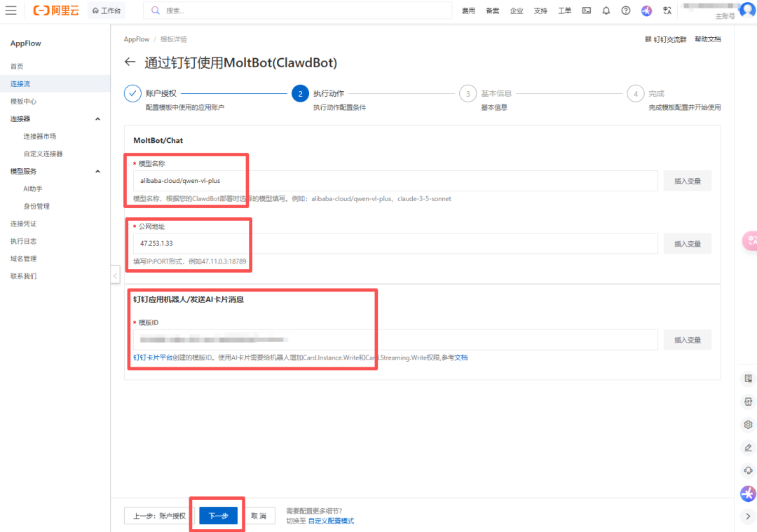Open the API code icon on right rail
Viewport: 757px width, 532px height.
[749, 402]
